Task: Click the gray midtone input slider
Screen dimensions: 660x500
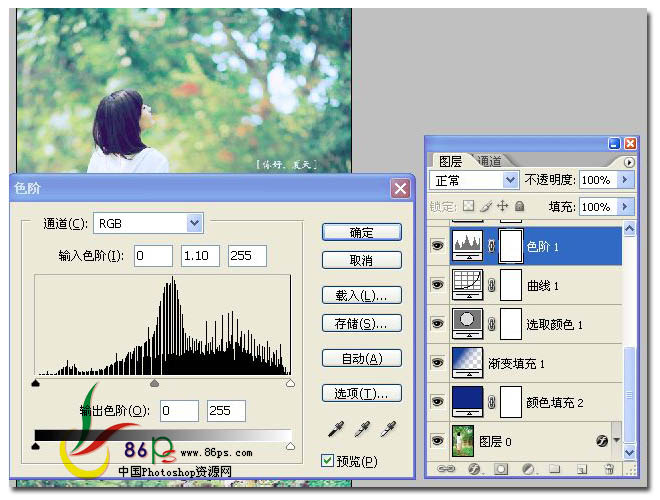Action: click(x=154, y=383)
